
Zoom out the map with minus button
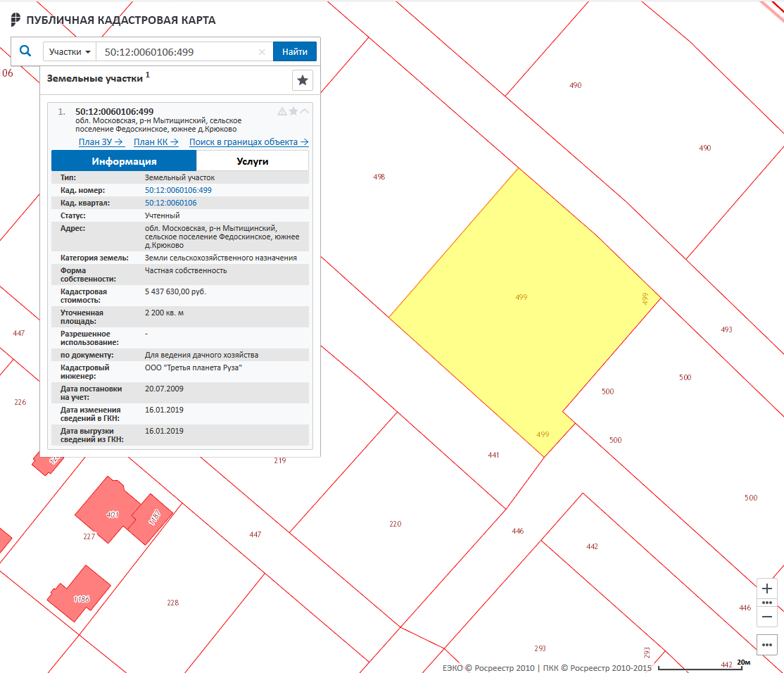point(767,617)
